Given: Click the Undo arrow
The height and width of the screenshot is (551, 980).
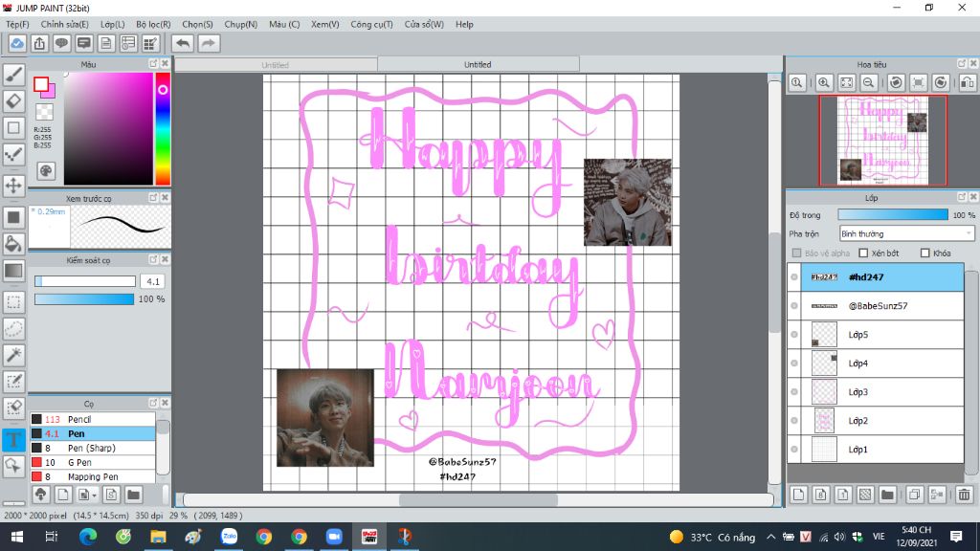Looking at the screenshot, I should (x=183, y=43).
